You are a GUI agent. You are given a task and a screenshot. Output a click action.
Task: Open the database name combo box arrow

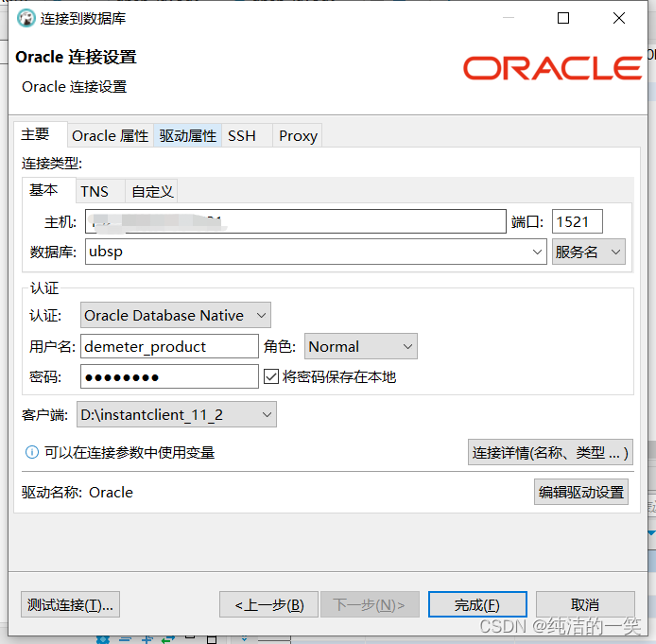point(537,252)
